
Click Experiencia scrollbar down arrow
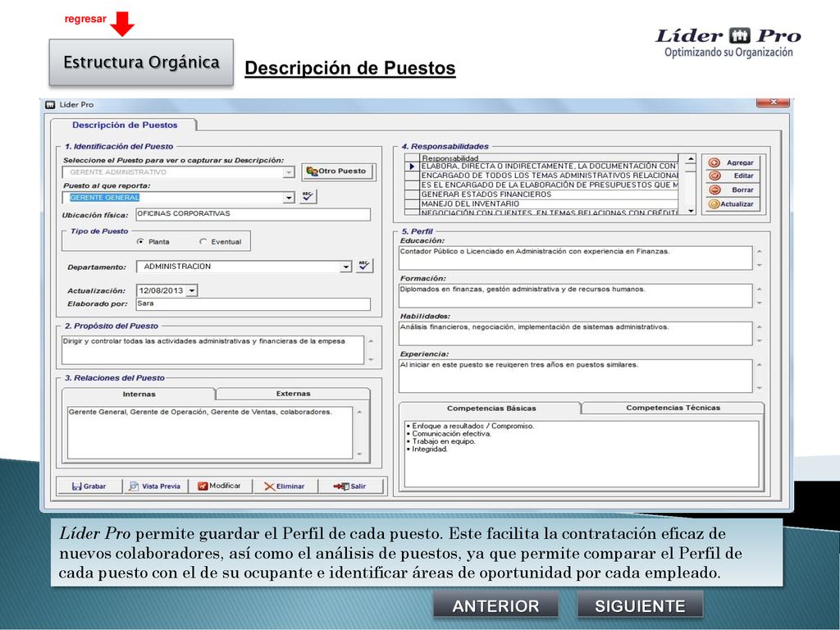pos(759,388)
